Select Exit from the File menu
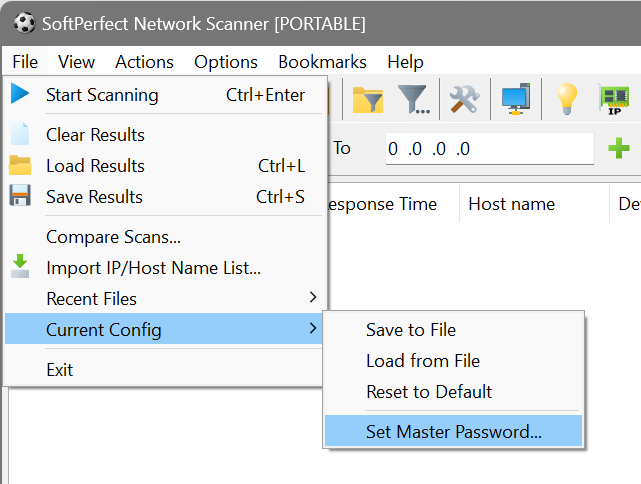Viewport: 641px width, 484px height. pos(166,370)
